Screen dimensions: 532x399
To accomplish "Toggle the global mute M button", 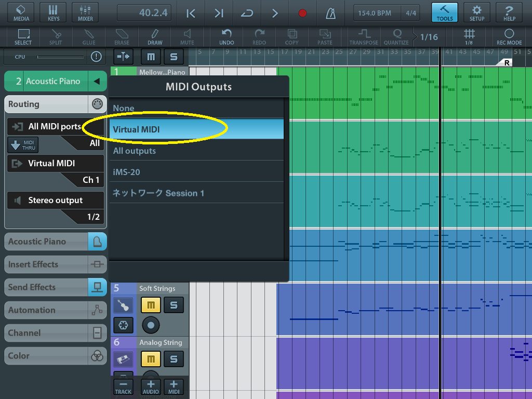I will [x=151, y=57].
